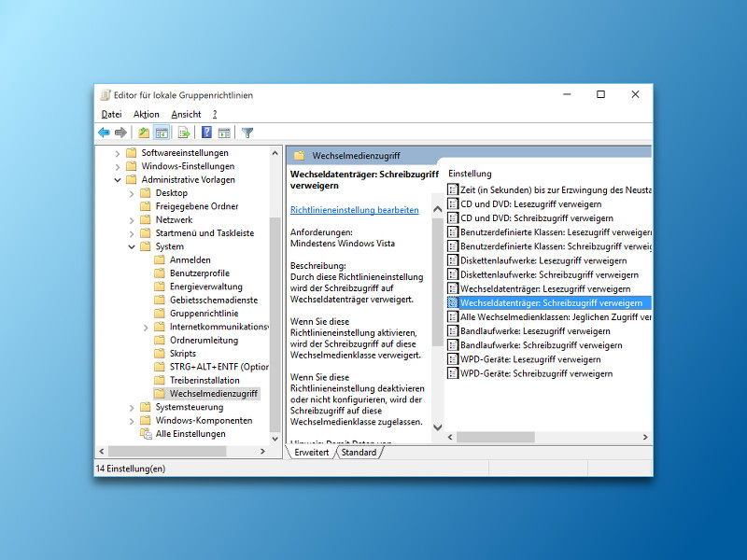Image resolution: width=747 pixels, height=560 pixels.
Task: Click the tree pane horizontal scrollbar thumb
Action: pos(167,451)
